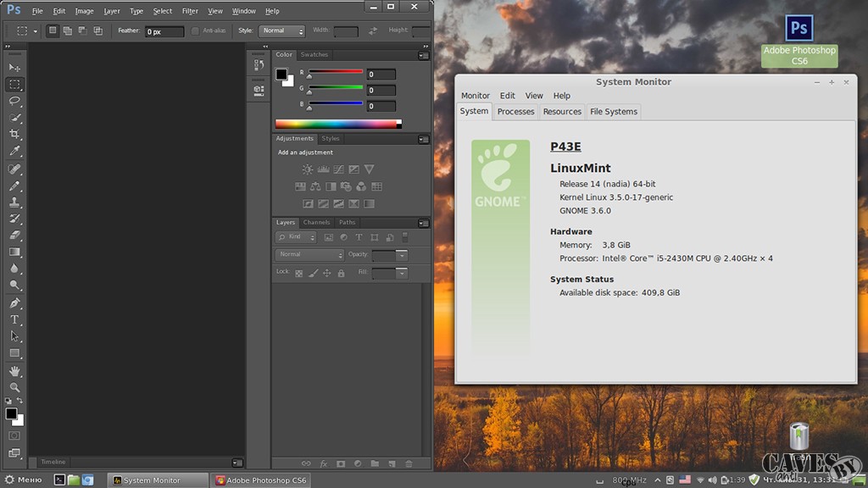Open the Processes tab in System Monitor
Image resolution: width=868 pixels, height=488 pixels.
click(x=516, y=112)
